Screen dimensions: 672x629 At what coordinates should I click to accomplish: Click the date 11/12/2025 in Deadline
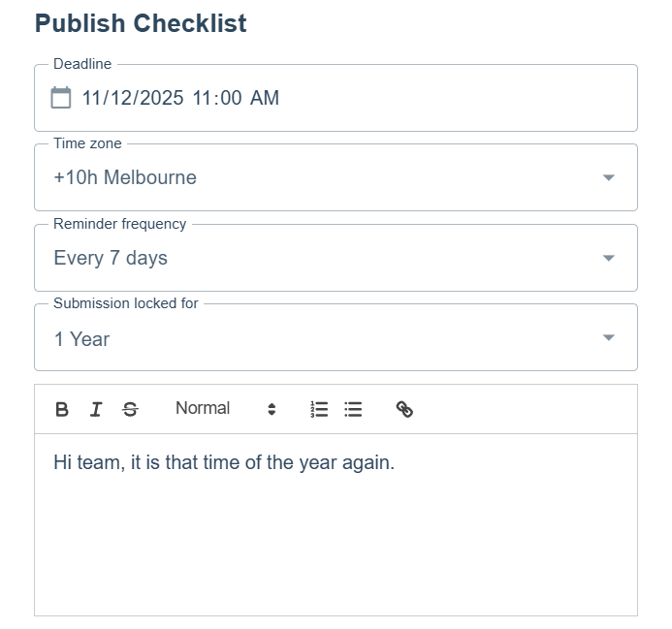pyautogui.click(x=132, y=98)
